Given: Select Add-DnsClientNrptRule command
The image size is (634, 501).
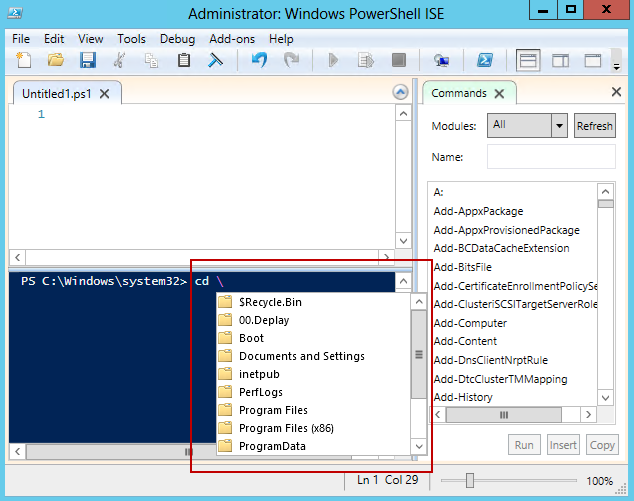Looking at the screenshot, I should coord(491,360).
